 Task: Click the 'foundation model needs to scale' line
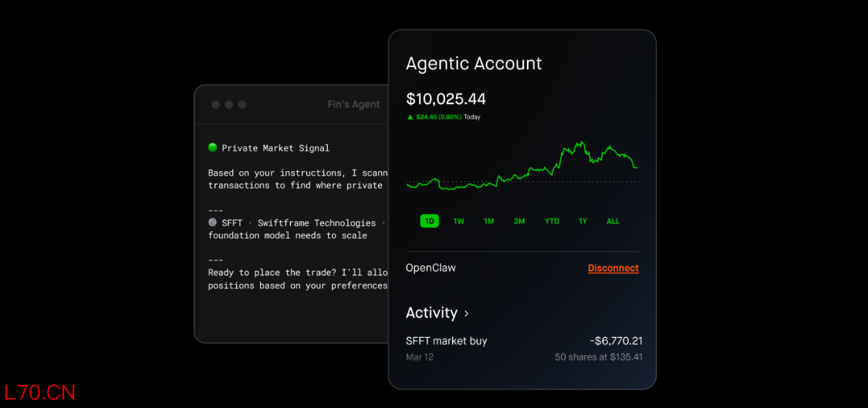coord(287,235)
